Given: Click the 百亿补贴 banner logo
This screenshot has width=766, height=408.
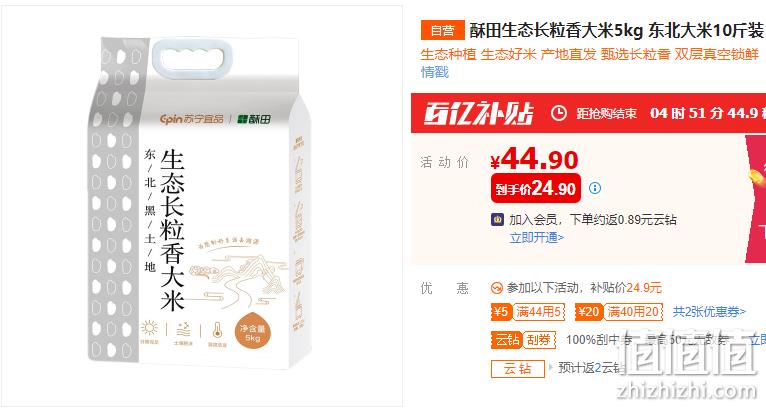Looking at the screenshot, I should pos(479,113).
